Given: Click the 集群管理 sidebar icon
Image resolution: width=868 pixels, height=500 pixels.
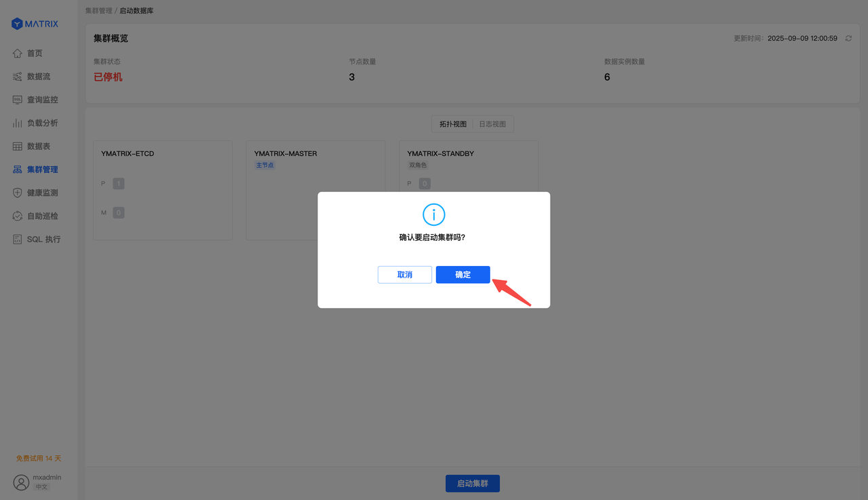Looking at the screenshot, I should pos(18,170).
